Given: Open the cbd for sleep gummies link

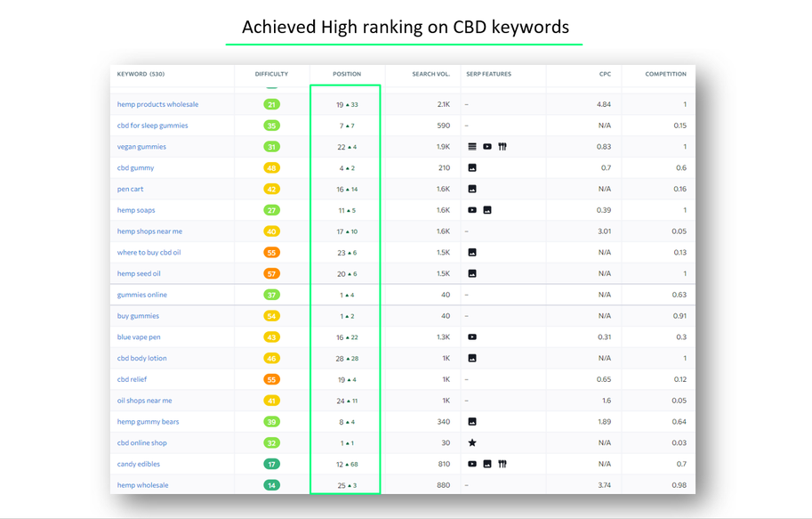Looking at the screenshot, I should pyautogui.click(x=152, y=126).
